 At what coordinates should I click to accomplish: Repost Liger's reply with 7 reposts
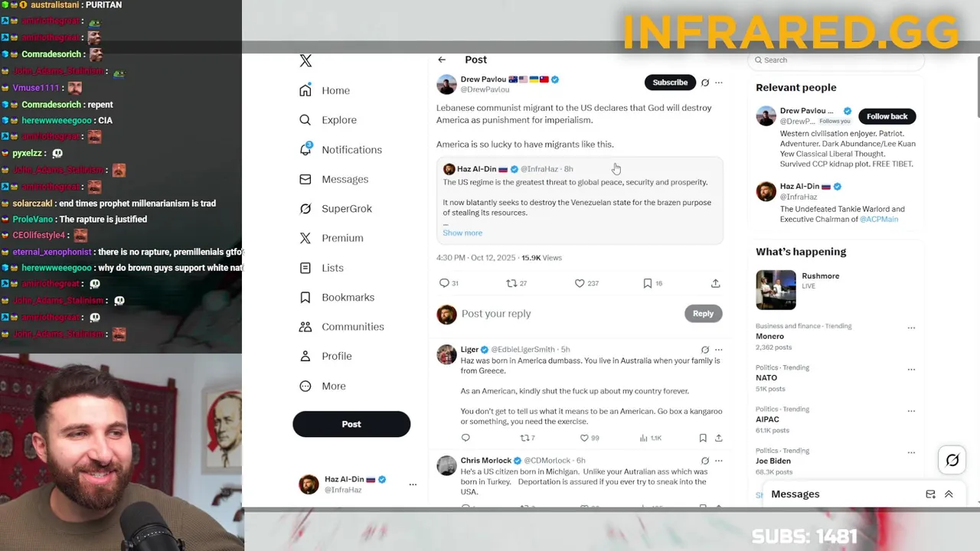coord(524,438)
